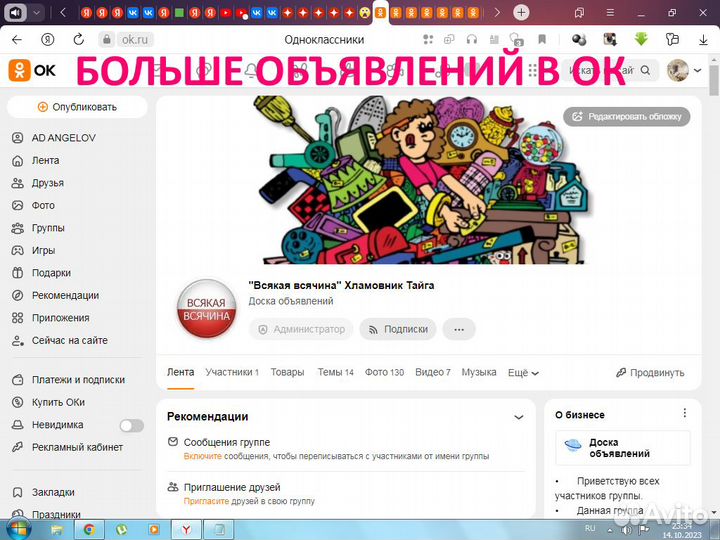
Task: Click Продвинуть link
Action: (x=650, y=373)
